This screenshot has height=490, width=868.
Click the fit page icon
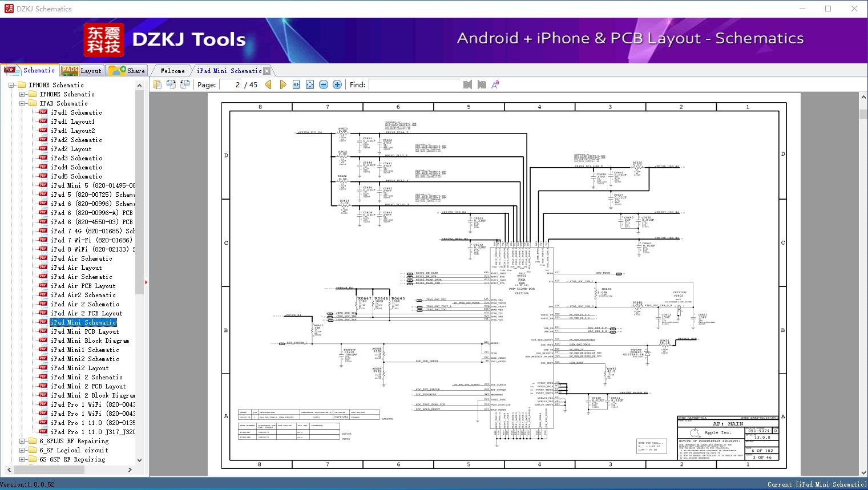310,84
